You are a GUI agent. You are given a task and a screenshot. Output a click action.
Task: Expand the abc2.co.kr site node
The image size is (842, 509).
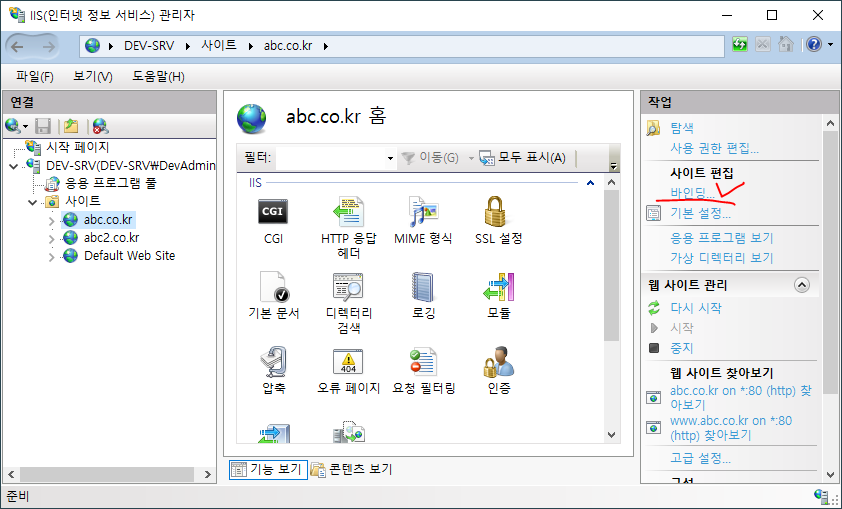pyautogui.click(x=52, y=239)
